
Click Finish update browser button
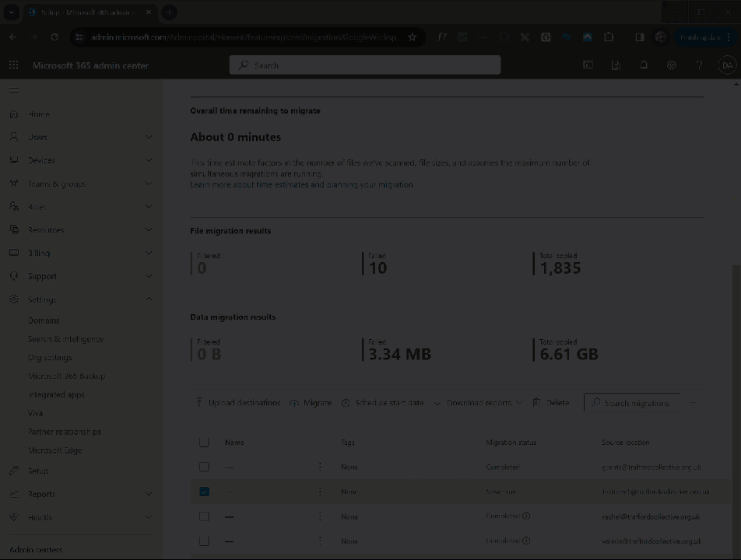(x=705, y=37)
